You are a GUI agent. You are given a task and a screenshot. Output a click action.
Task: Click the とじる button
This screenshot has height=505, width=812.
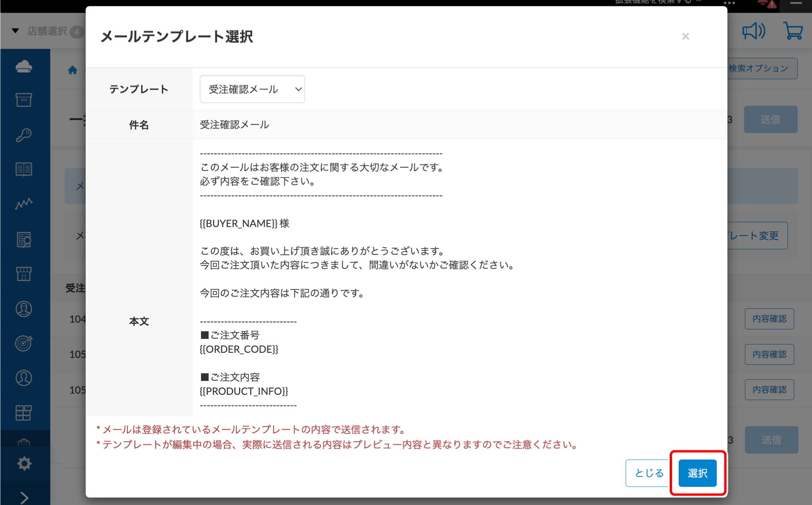649,473
